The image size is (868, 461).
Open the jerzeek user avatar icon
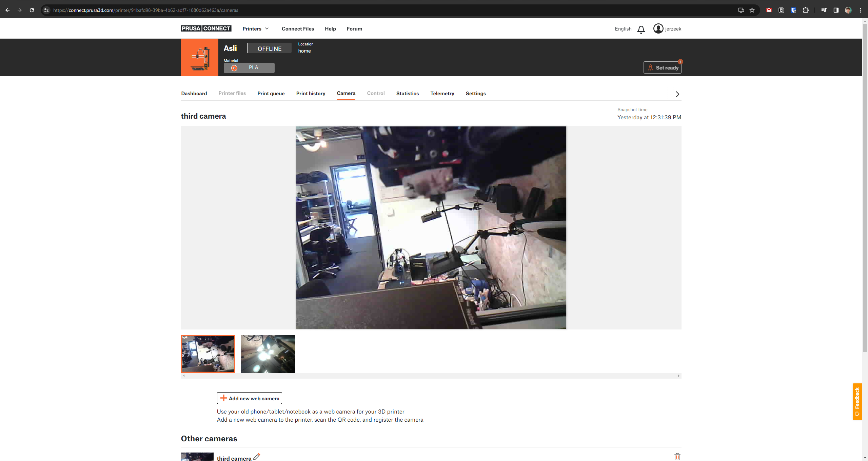coord(658,29)
